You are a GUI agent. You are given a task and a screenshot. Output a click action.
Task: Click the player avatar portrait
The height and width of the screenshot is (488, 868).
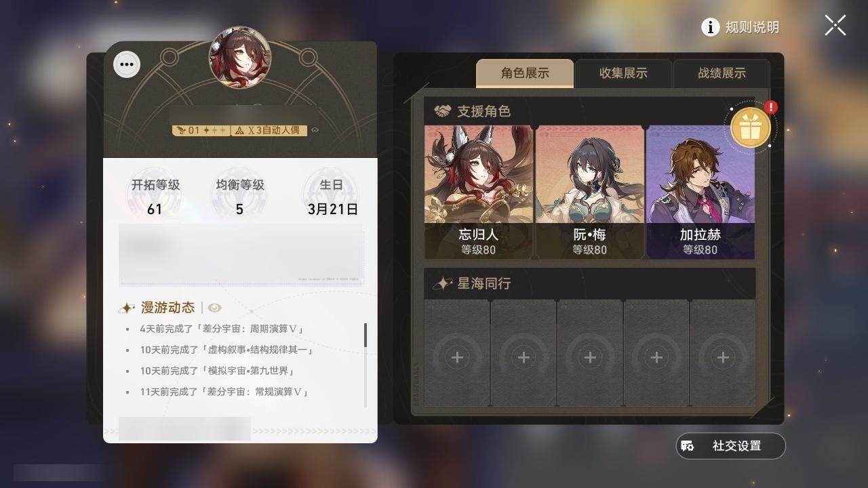(240, 58)
